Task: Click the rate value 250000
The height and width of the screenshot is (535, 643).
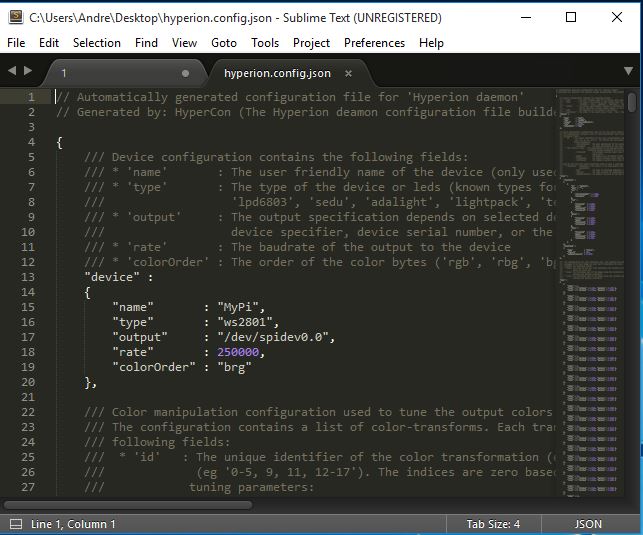Action: point(238,352)
